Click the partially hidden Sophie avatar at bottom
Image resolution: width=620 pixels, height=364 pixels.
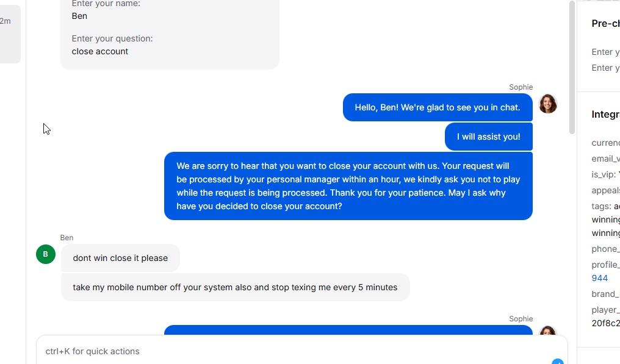tap(547, 330)
